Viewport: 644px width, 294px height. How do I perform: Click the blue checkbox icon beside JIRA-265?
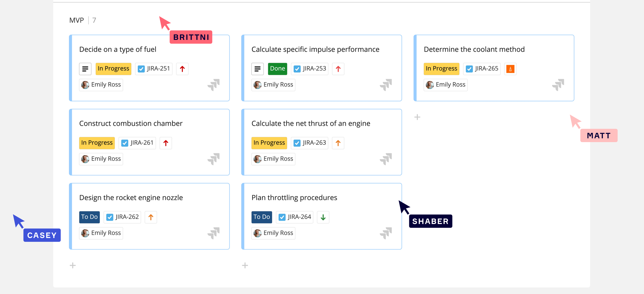(469, 69)
